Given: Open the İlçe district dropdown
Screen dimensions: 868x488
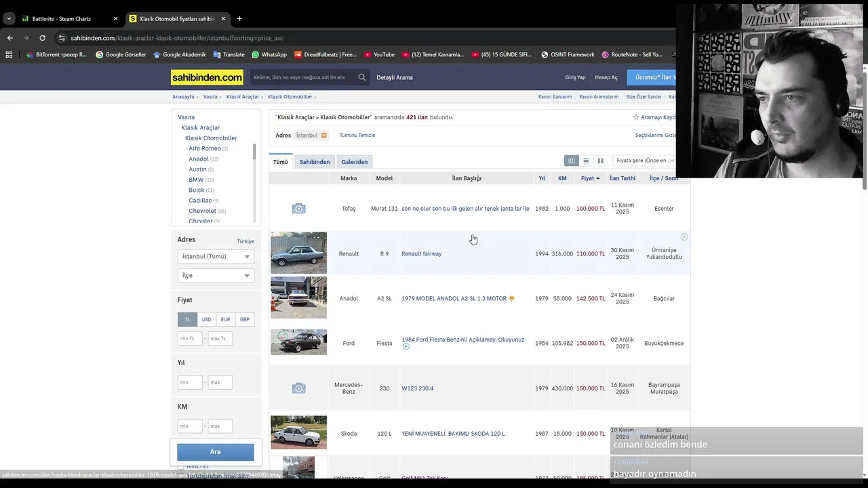Looking at the screenshot, I should click(x=216, y=275).
